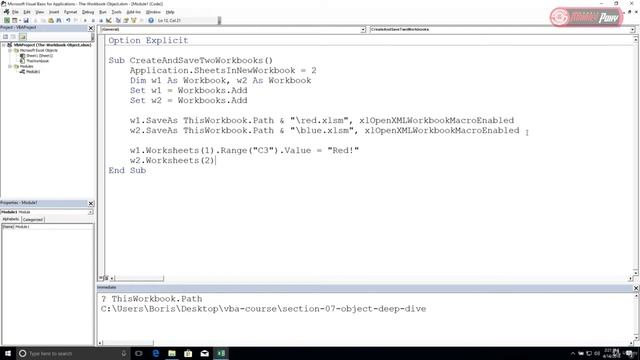Click the View Microsoft Excel toolbar icon
Image resolution: width=640 pixels, height=360 pixels.
click(7, 20)
